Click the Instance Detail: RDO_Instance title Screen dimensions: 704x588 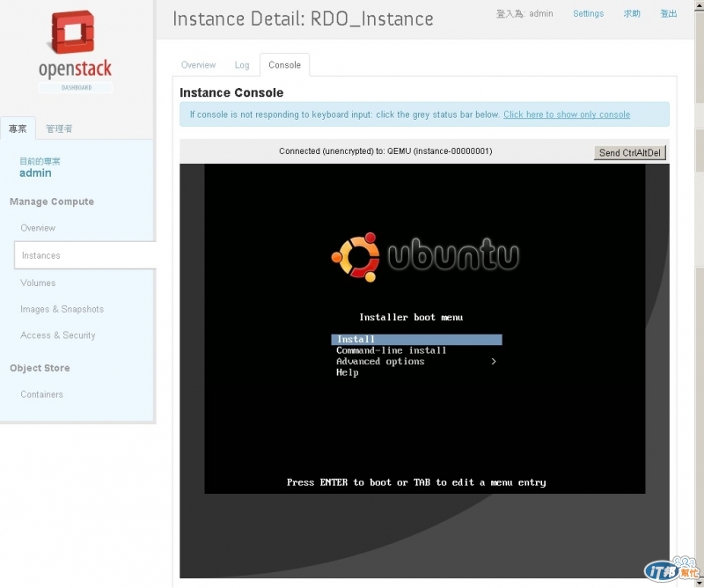[x=303, y=18]
